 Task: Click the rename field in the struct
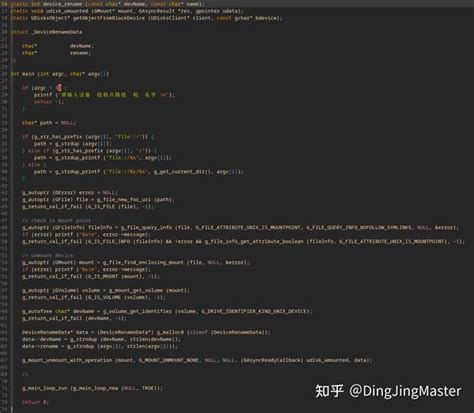(x=80, y=53)
